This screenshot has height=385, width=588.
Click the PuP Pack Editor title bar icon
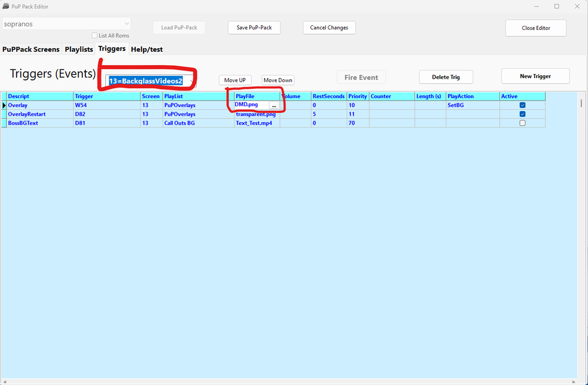pyautogui.click(x=6, y=6)
